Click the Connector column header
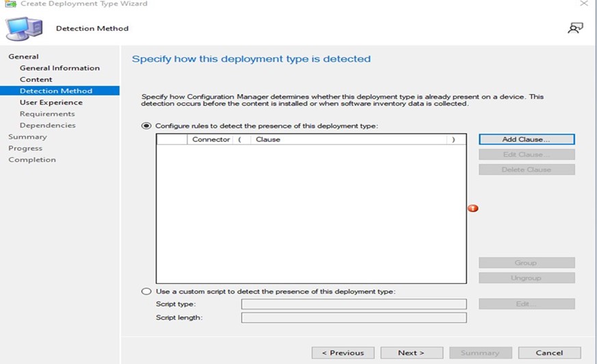 coord(211,139)
